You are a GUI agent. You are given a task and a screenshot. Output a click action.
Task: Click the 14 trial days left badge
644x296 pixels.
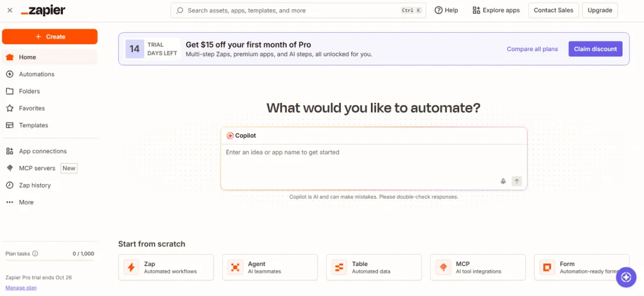point(153,49)
